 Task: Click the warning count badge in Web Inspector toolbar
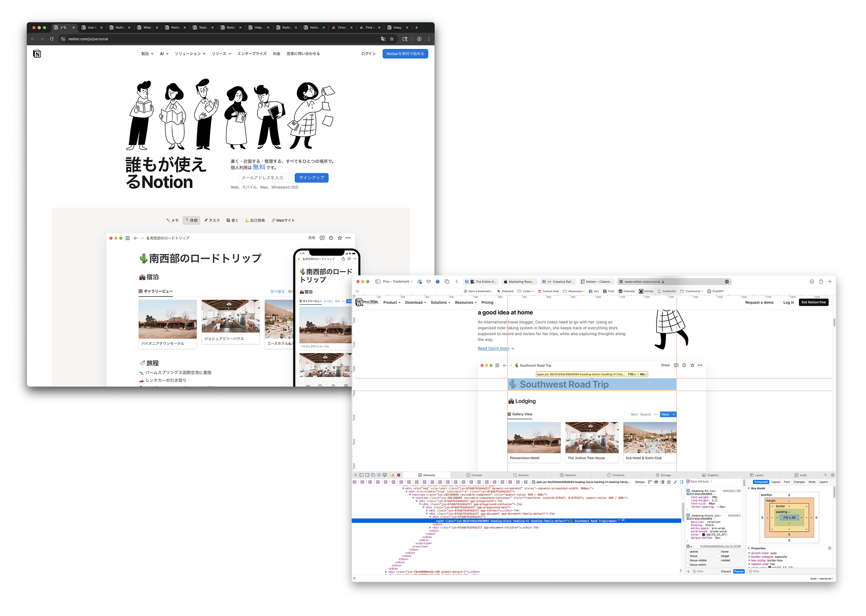[x=393, y=475]
